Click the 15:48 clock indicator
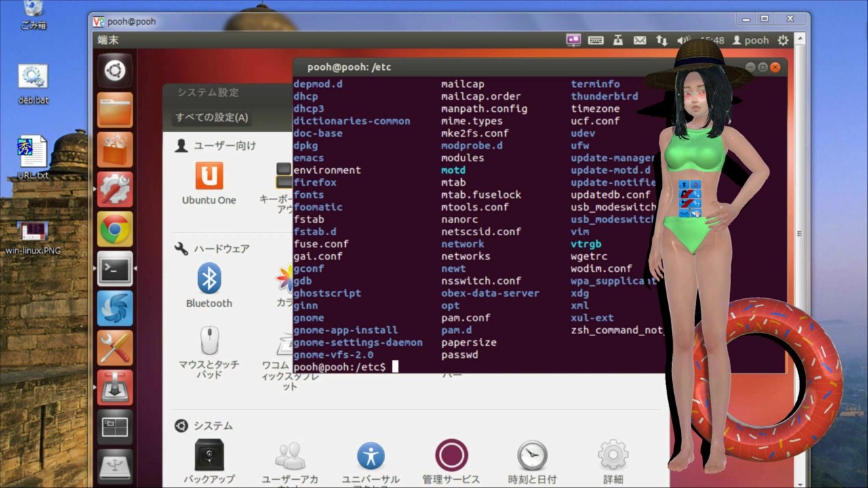The width and height of the screenshot is (868, 488). 712,40
